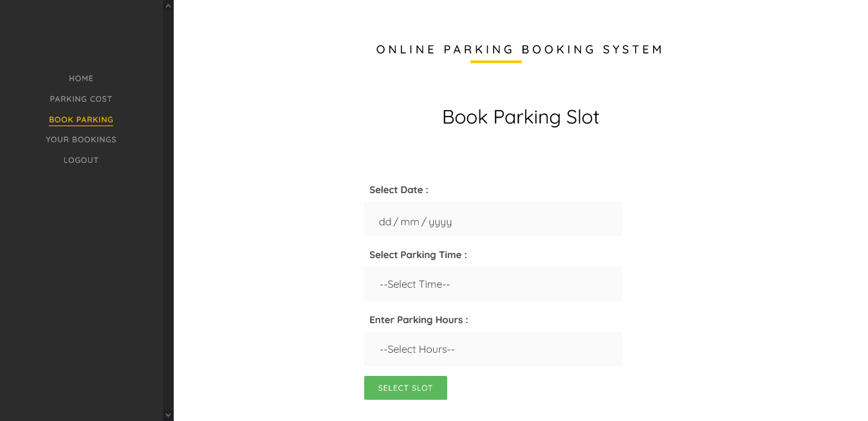This screenshot has width=868, height=421.
Task: Click the dd day segment of date field
Action: pos(385,222)
